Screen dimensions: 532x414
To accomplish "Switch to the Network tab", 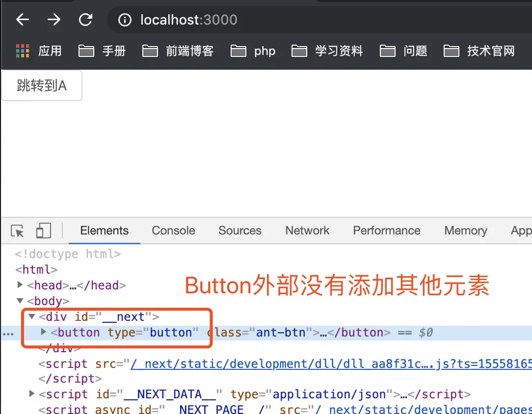I will tap(307, 231).
